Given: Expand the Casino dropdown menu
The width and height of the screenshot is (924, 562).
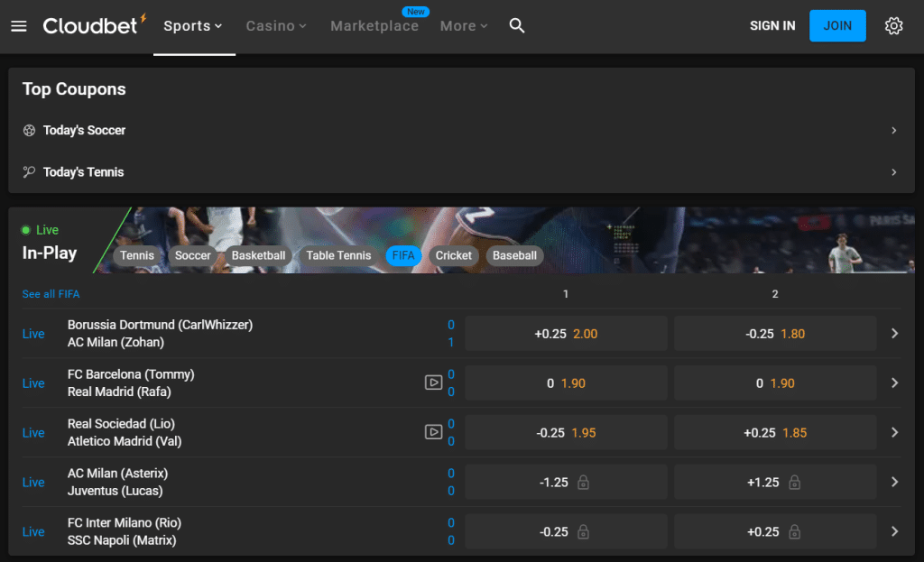Looking at the screenshot, I should (276, 26).
